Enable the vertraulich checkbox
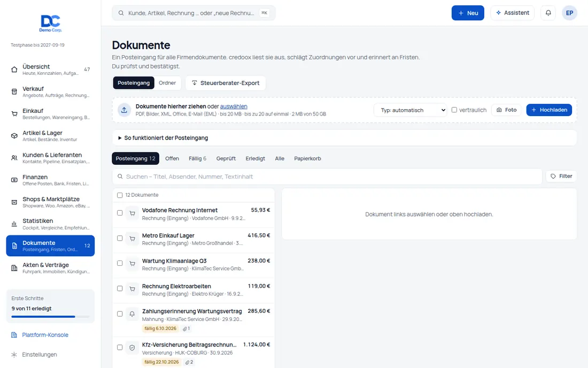 [x=454, y=110]
